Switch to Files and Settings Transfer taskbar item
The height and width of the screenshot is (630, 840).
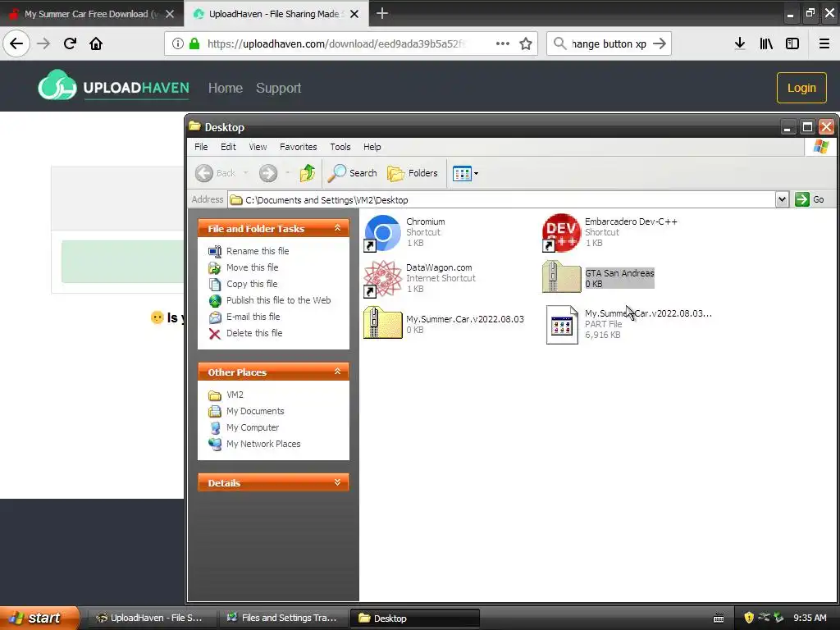284,618
